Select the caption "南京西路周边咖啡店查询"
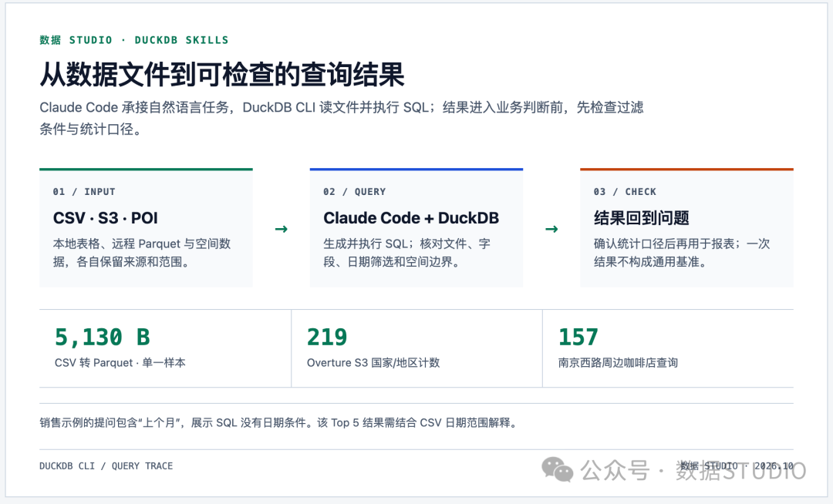Image resolution: width=833 pixels, height=504 pixels. coord(618,363)
